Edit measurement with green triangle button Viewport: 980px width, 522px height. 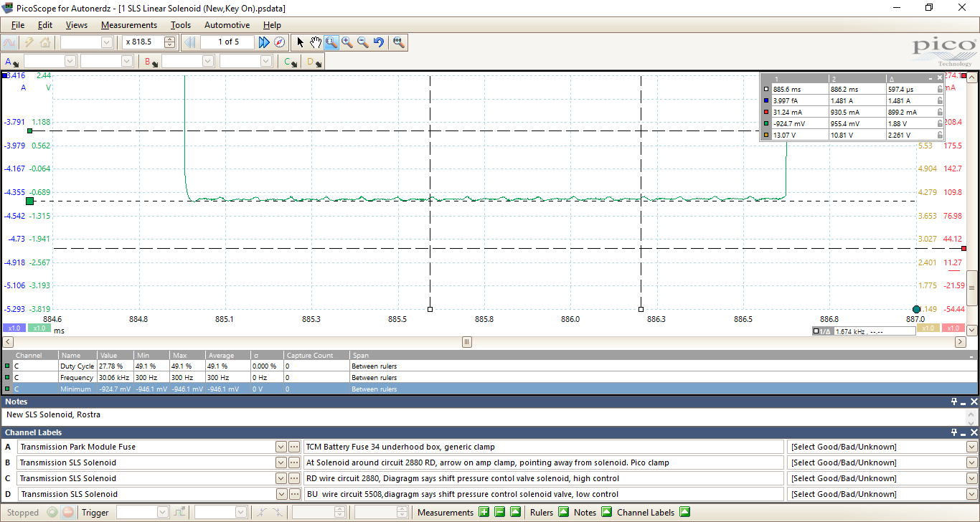(x=515, y=512)
